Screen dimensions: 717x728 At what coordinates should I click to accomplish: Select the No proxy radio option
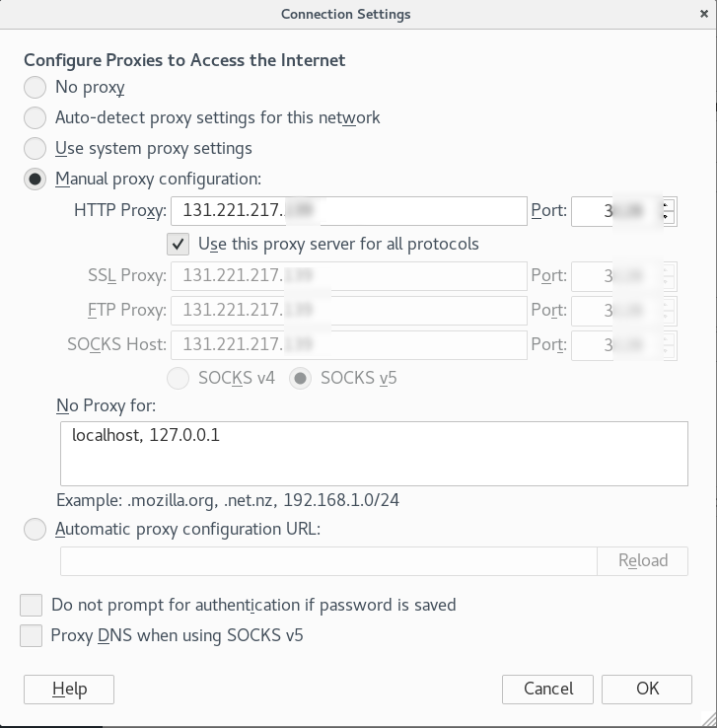coord(35,87)
